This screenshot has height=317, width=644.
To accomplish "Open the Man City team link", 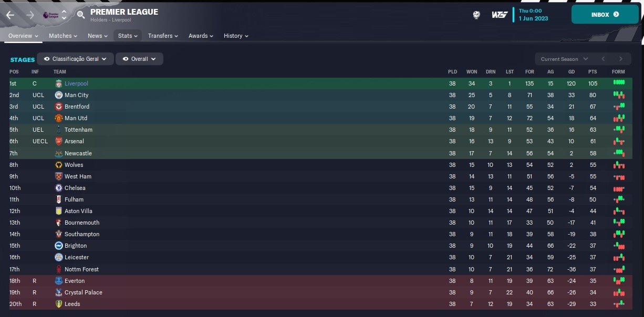I will [76, 95].
